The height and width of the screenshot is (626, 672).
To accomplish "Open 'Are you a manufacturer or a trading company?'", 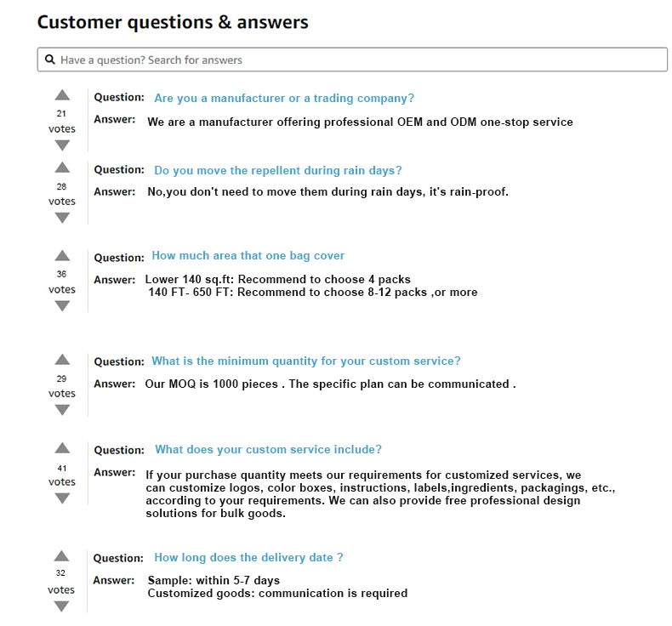I will click(x=284, y=98).
